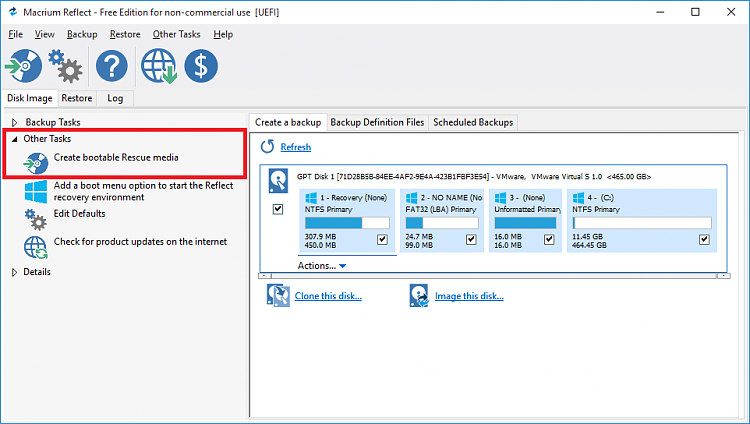
Task: Click the Clone this disk link
Action: 328,296
